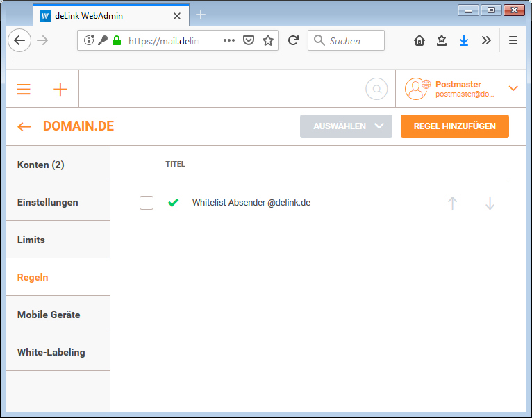The image size is (532, 418).
Task: Bookmark page with the star icon
Action: coord(268,40)
